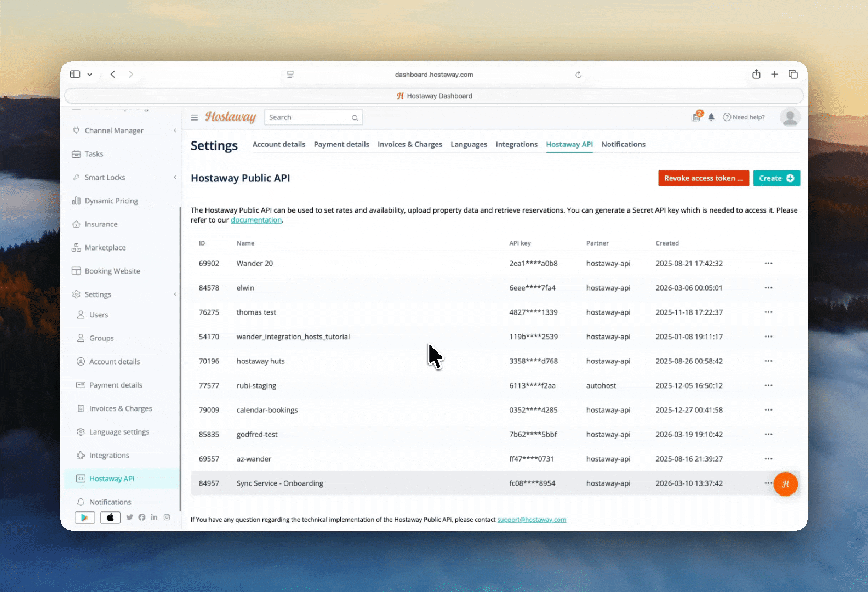Open the reader view page icon
The width and height of the screenshot is (868, 592).
290,75
